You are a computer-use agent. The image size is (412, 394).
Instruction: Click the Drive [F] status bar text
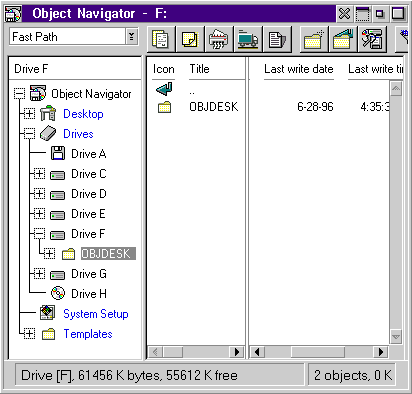pyautogui.click(x=129, y=375)
